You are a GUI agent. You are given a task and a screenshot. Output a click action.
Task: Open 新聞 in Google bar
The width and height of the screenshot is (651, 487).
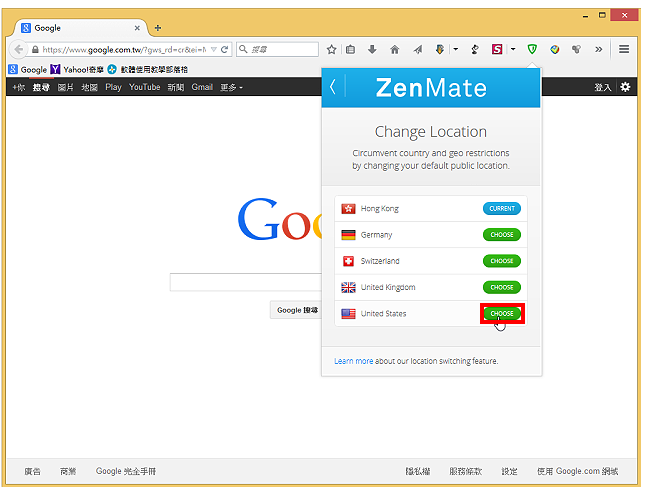click(176, 87)
